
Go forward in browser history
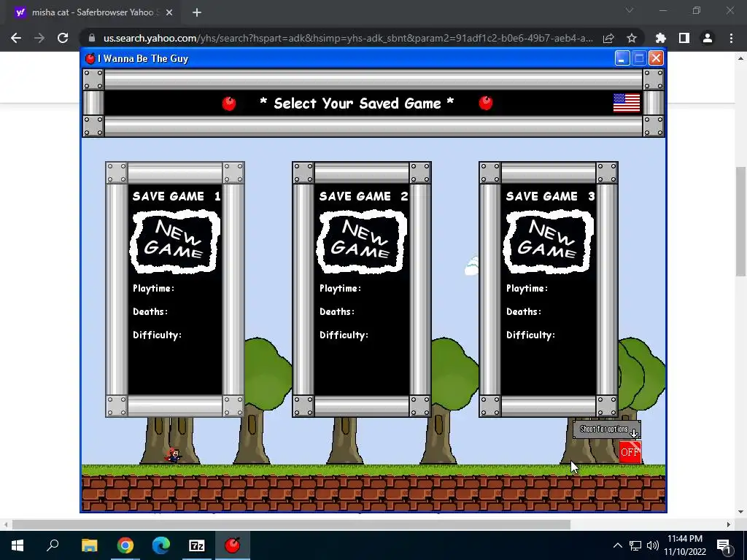coord(39,38)
